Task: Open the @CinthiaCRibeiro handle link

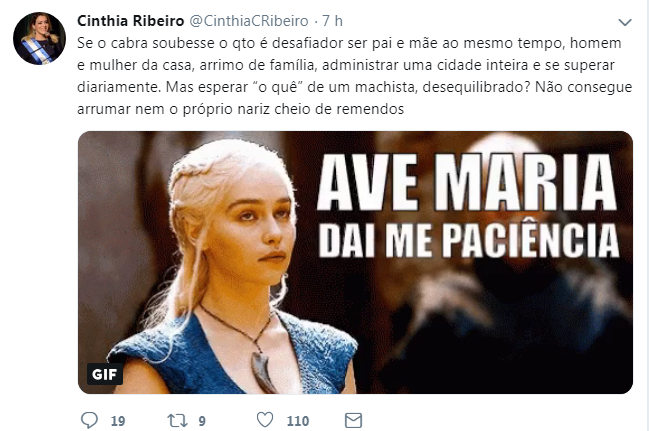Action: [249, 21]
